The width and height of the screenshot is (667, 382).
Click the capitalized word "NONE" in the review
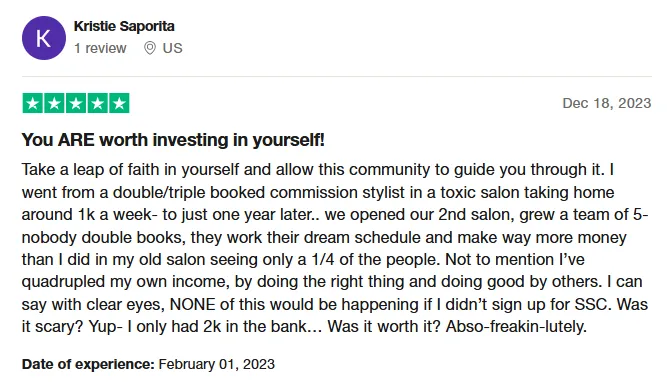click(194, 304)
